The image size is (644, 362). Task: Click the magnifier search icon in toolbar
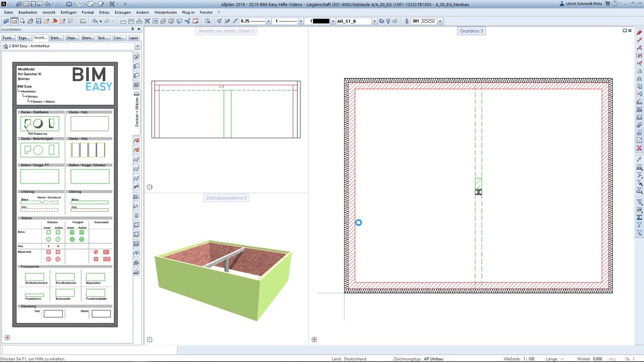point(207,21)
